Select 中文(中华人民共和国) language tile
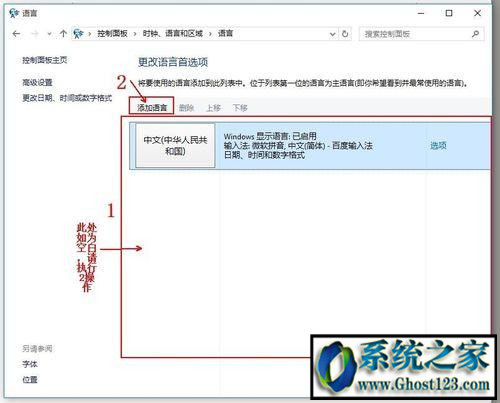 pos(175,146)
